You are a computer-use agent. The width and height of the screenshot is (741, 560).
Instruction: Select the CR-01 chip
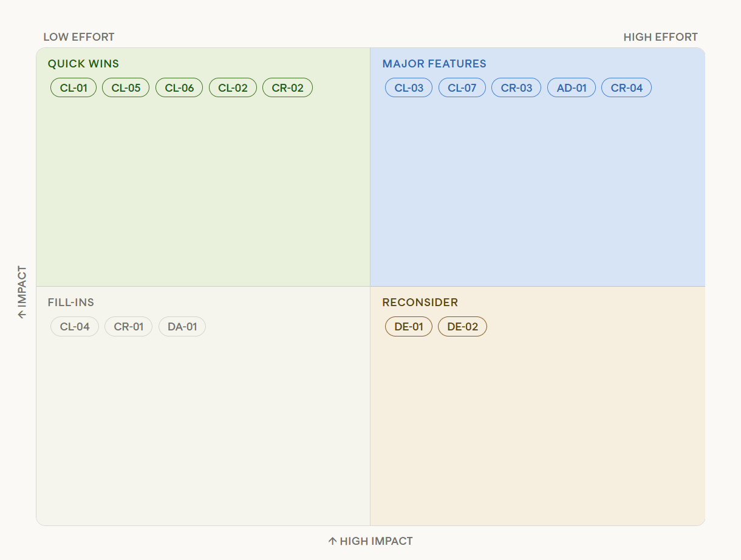(x=128, y=327)
